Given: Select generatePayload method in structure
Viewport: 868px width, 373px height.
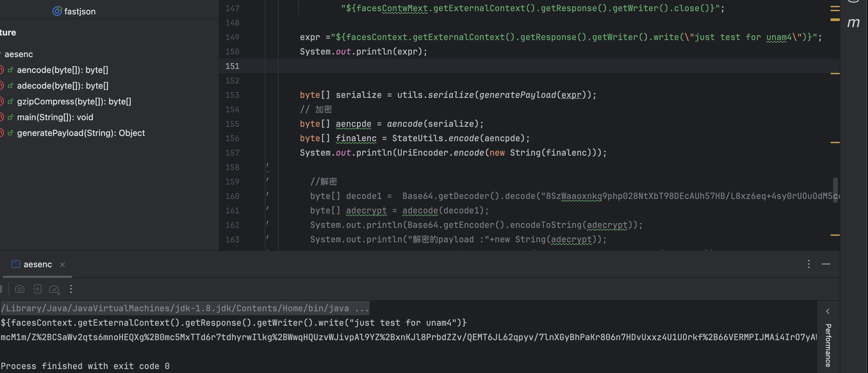Looking at the screenshot, I should (x=81, y=133).
